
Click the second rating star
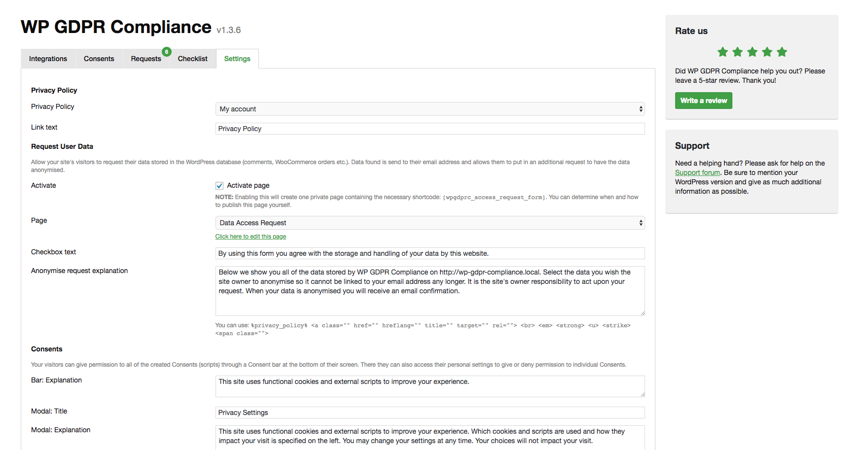737,52
